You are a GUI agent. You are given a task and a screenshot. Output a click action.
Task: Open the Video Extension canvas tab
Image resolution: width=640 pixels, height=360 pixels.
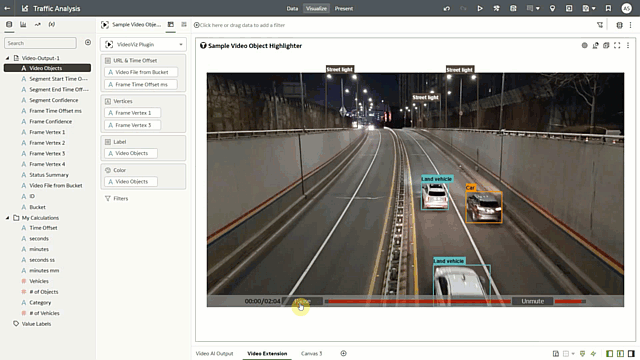pyautogui.click(x=267, y=353)
